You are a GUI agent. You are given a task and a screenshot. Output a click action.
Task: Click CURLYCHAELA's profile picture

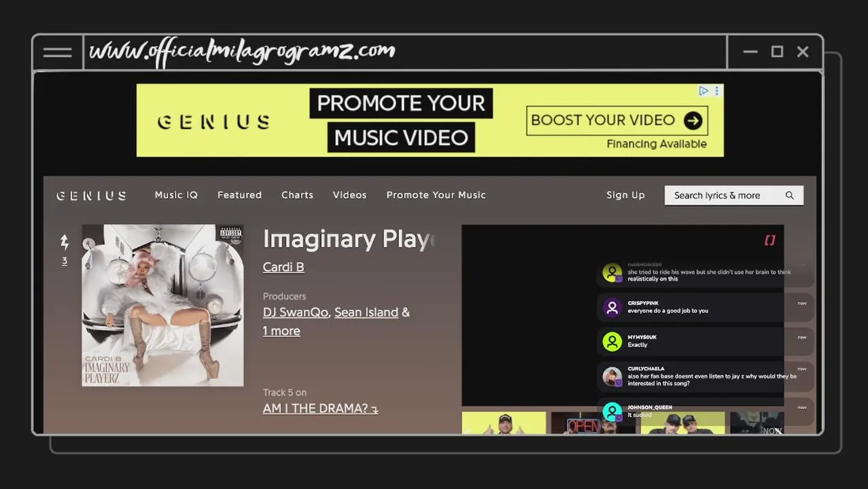[612, 376]
